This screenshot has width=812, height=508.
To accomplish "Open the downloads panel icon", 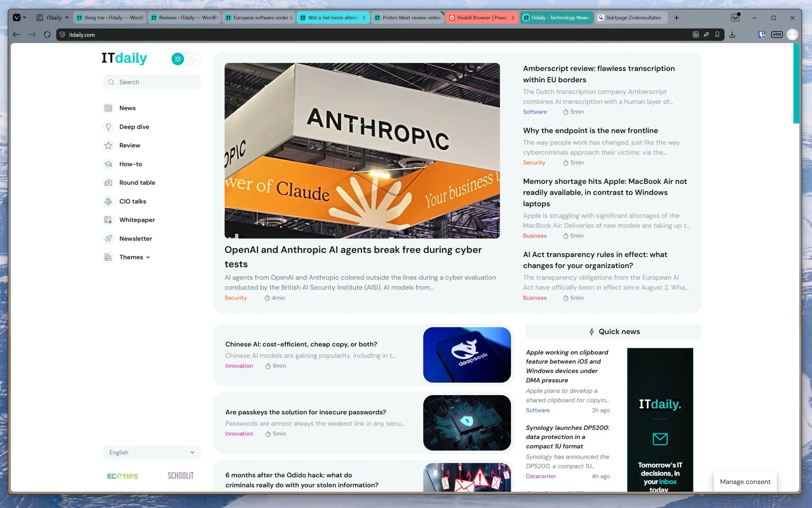I will pos(732,35).
